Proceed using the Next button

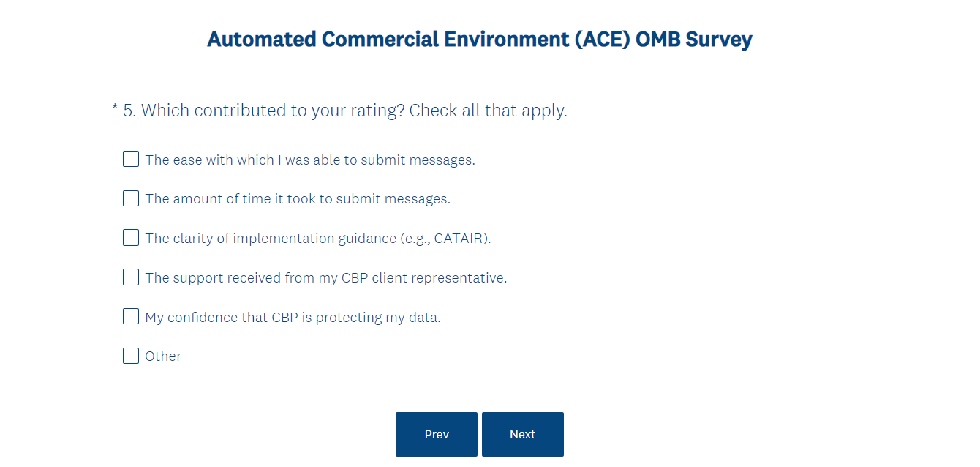click(x=523, y=434)
